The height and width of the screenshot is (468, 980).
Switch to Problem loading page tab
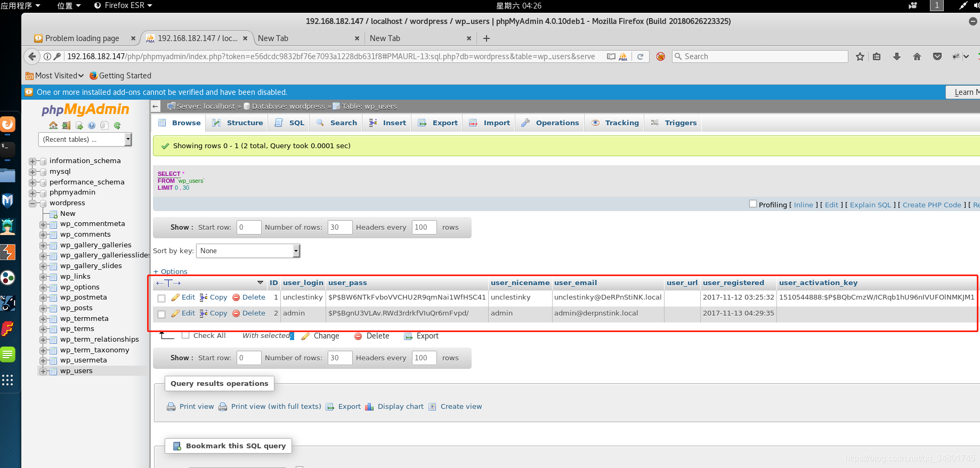(83, 38)
